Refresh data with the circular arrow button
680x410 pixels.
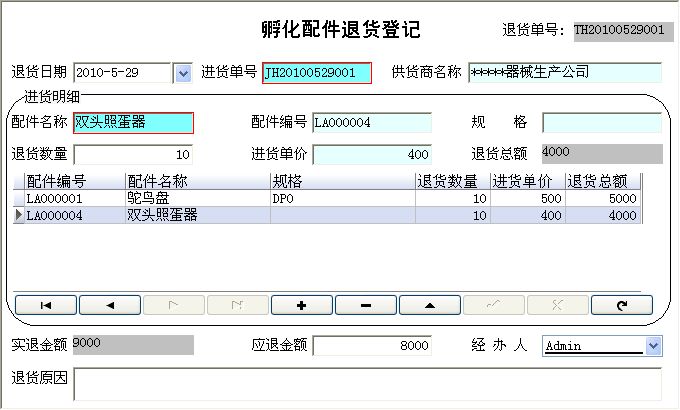(622, 305)
